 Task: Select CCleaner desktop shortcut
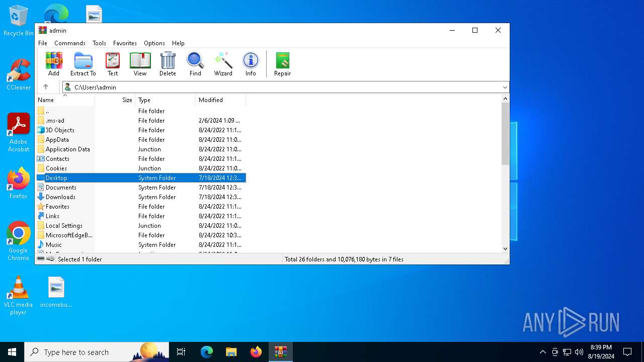(19, 74)
